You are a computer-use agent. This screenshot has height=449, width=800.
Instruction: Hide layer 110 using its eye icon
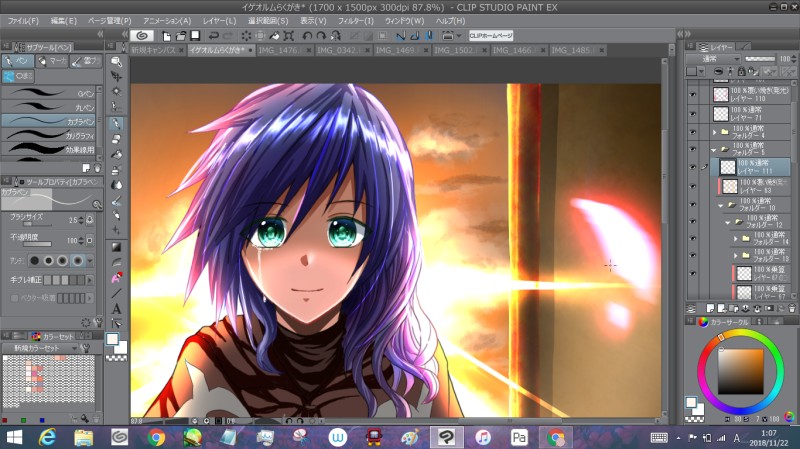tap(692, 95)
